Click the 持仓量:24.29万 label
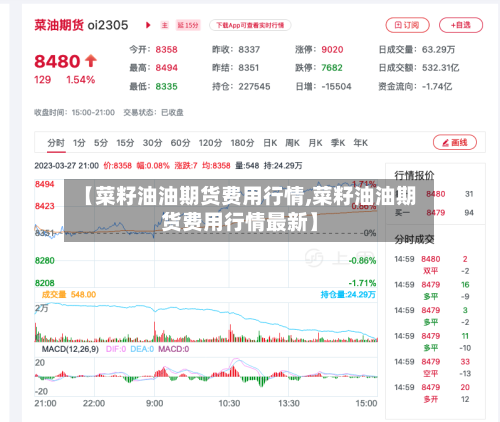Image resolution: width=500 pixels, height=422 pixels. (x=348, y=295)
